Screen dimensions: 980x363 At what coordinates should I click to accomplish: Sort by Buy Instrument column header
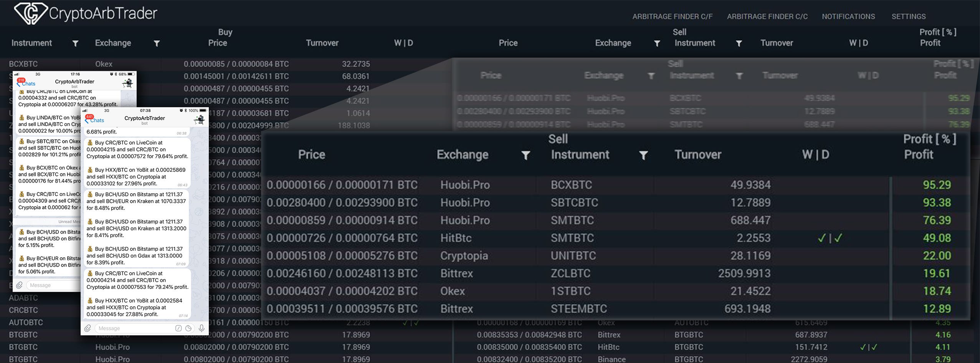point(31,43)
